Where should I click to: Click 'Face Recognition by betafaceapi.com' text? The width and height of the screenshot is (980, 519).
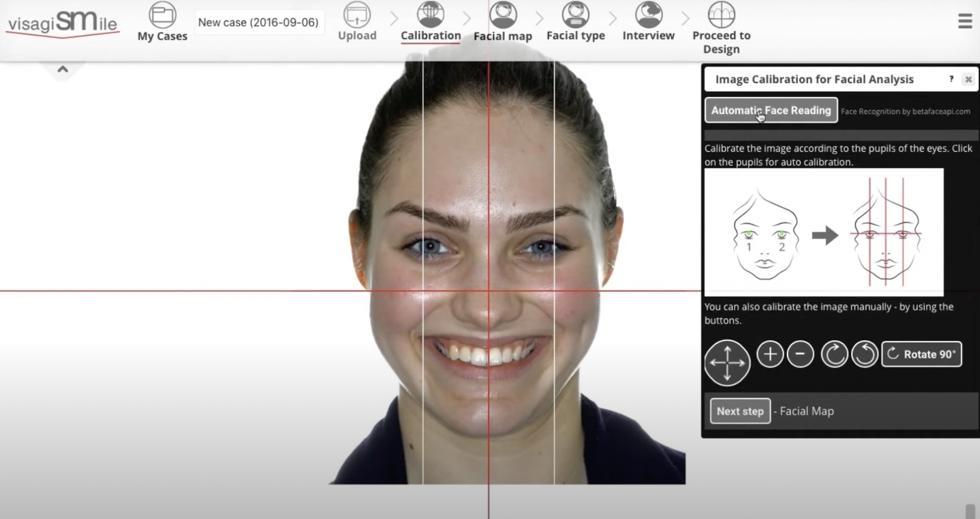tap(905, 111)
